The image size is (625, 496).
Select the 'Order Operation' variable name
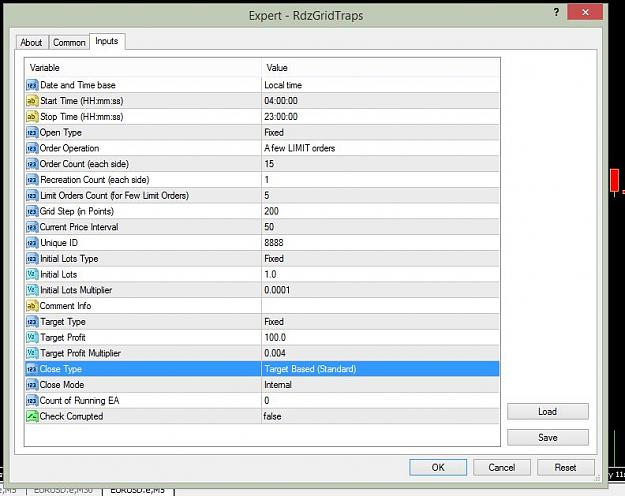coord(69,148)
